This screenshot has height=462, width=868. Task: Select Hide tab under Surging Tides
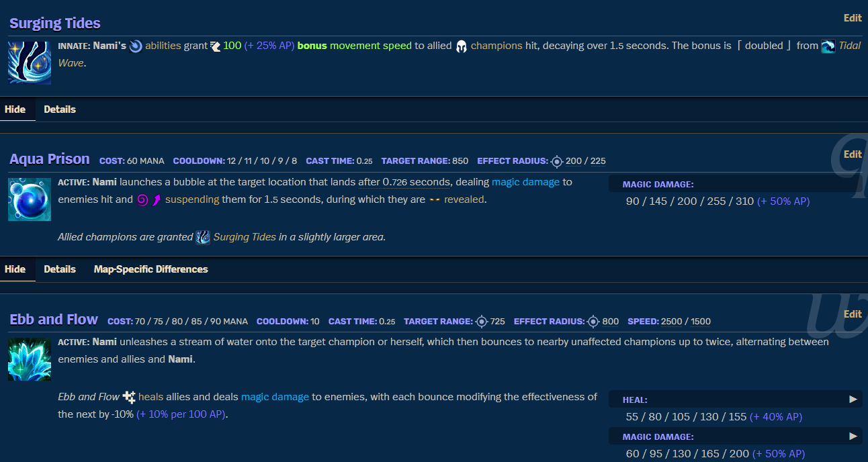pyautogui.click(x=15, y=109)
